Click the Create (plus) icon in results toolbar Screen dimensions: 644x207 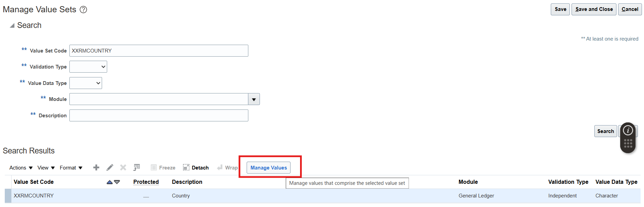96,167
